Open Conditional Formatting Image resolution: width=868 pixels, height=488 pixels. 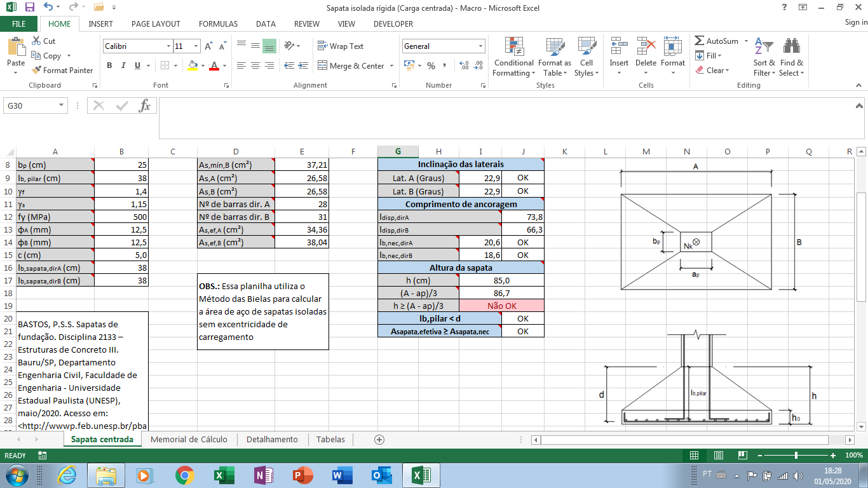point(513,57)
